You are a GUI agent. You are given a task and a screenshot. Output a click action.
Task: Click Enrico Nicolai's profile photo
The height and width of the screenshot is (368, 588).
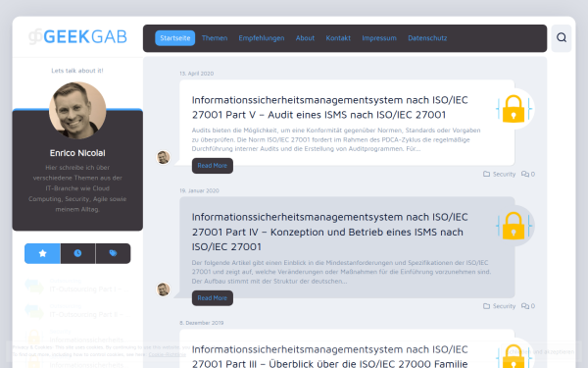(x=77, y=110)
